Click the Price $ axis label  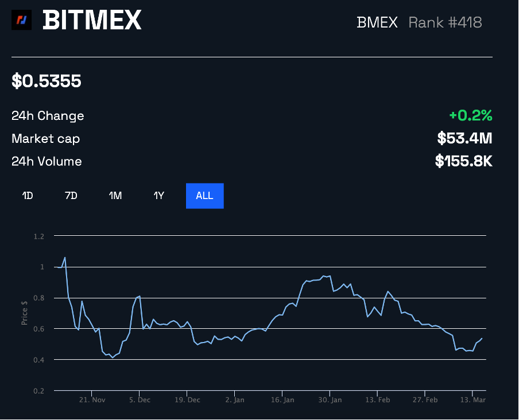(24, 312)
